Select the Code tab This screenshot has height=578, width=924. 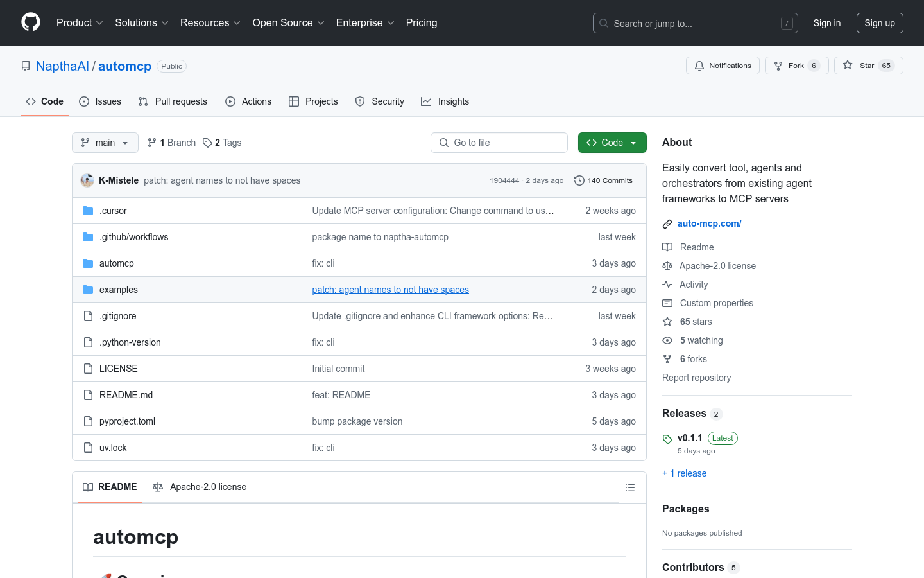coord(45,101)
